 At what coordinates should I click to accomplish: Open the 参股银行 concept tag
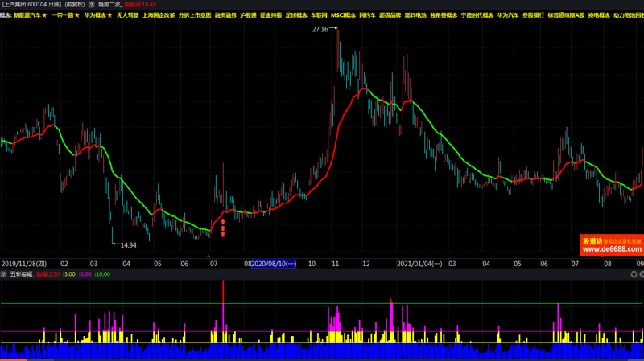tap(533, 15)
